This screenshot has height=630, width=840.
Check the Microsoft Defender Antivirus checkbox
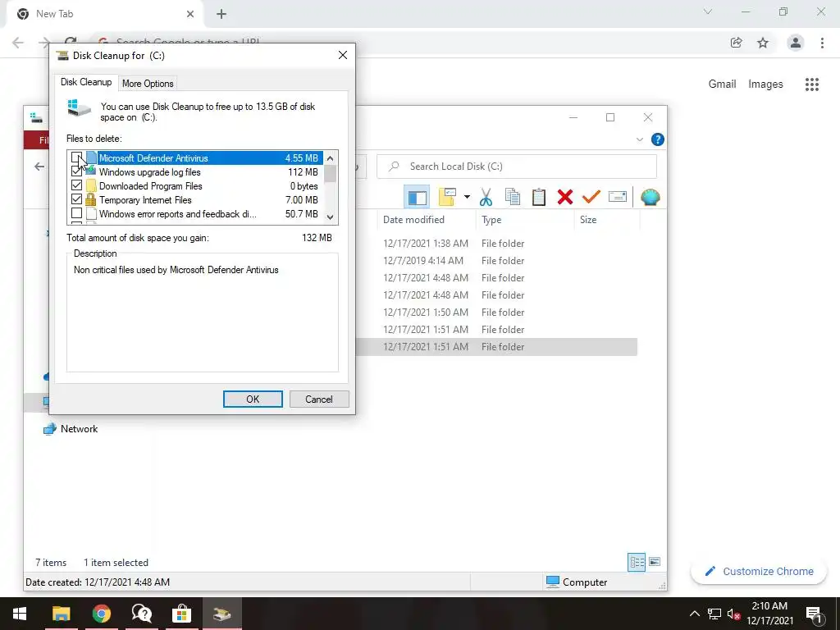[76, 157]
